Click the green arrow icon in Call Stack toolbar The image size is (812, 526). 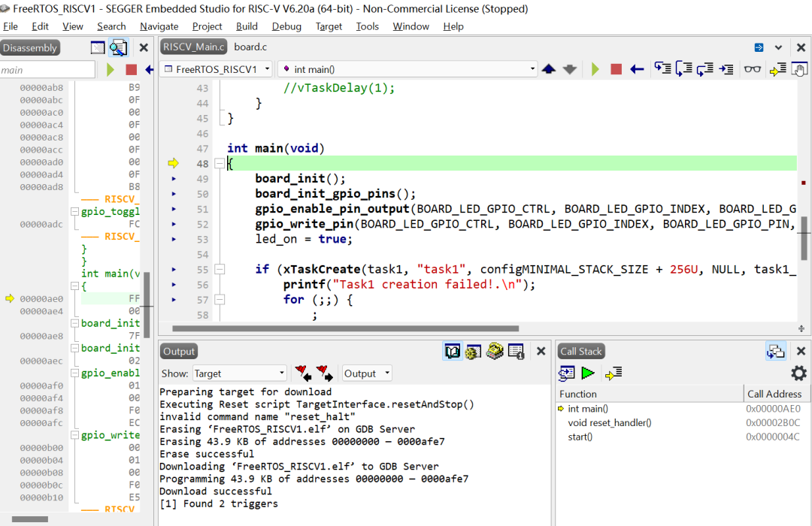pos(588,373)
